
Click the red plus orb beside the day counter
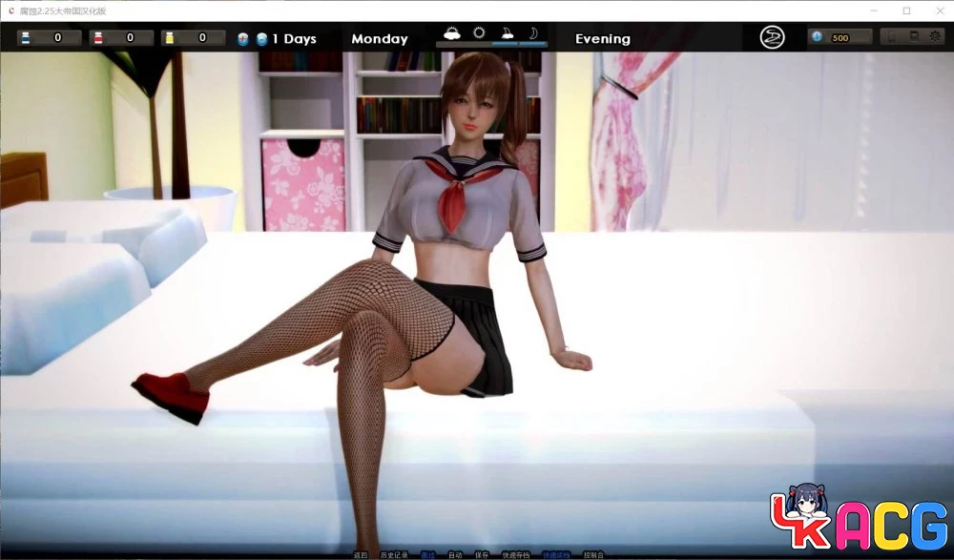[242, 39]
